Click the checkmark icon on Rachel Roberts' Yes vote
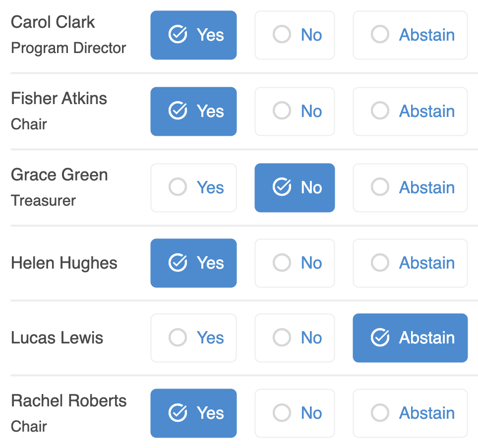478x448 pixels. (178, 413)
